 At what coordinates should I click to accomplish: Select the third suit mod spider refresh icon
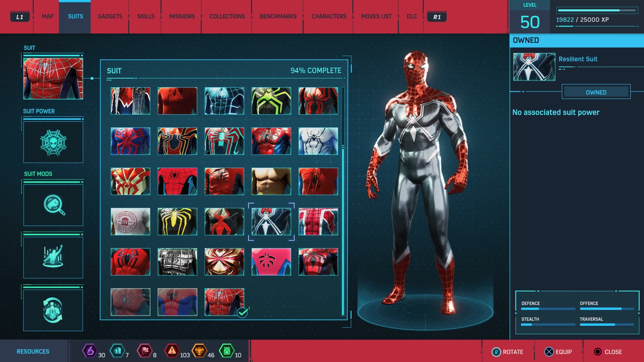pyautogui.click(x=53, y=310)
